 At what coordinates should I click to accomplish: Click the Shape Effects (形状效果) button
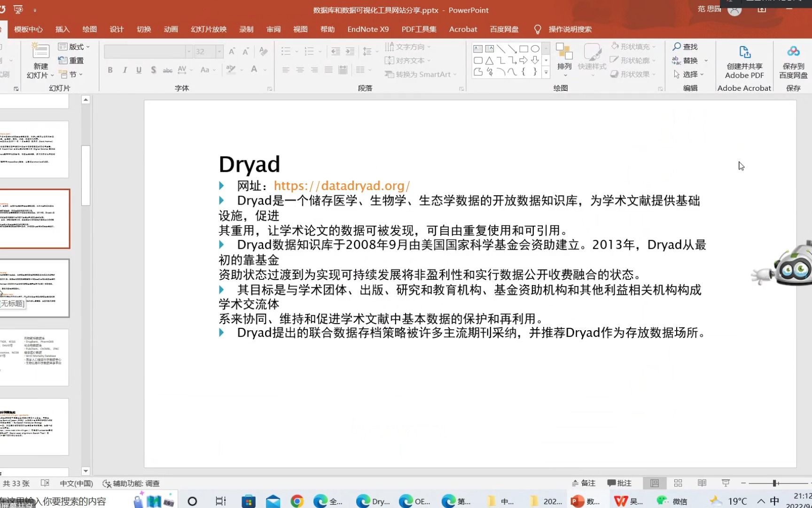[633, 74]
